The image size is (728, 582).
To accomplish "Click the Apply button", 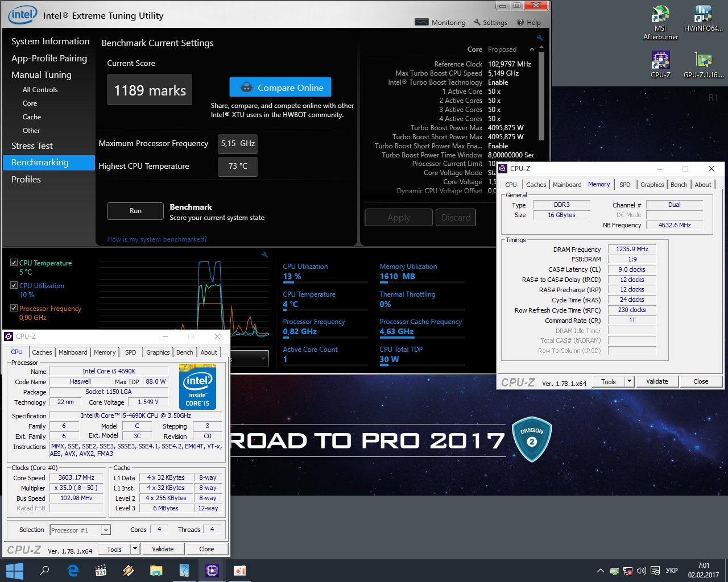I will pyautogui.click(x=399, y=217).
